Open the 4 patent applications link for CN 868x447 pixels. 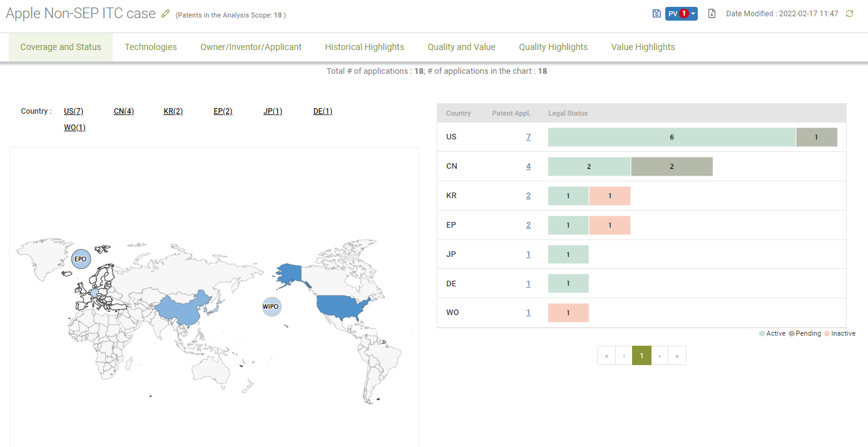tap(528, 166)
